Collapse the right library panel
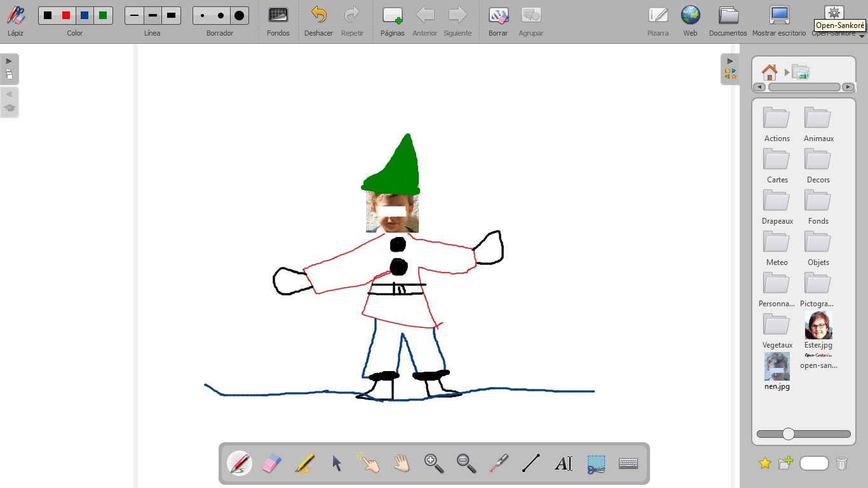This screenshot has height=488, width=868. pos(730,69)
